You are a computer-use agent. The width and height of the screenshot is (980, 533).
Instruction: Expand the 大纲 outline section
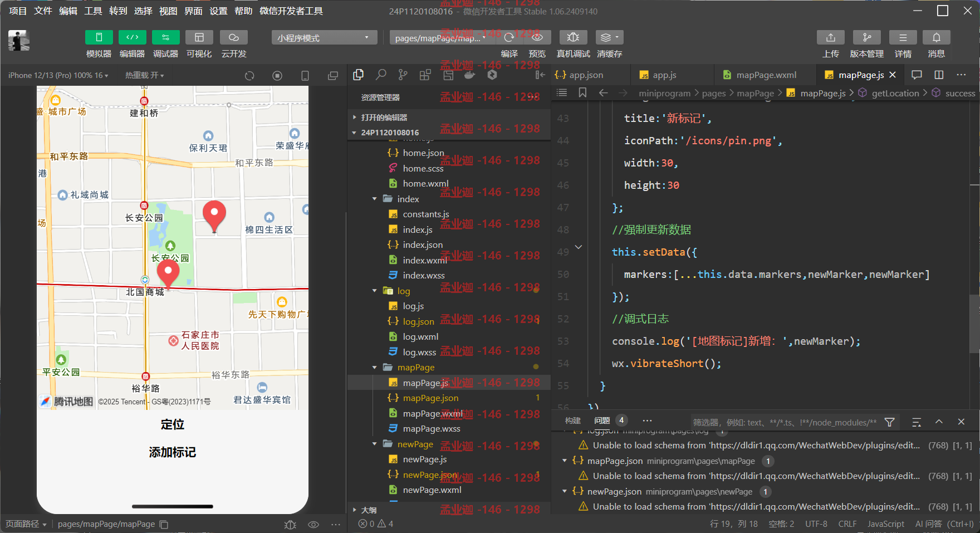click(448, 510)
